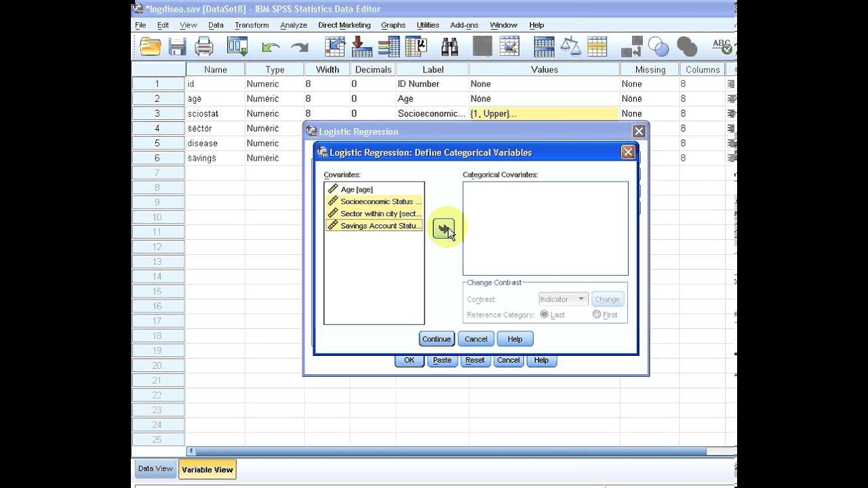The image size is (868, 488).
Task: Click Reset in the Logistic Regression dialog
Action: point(475,360)
